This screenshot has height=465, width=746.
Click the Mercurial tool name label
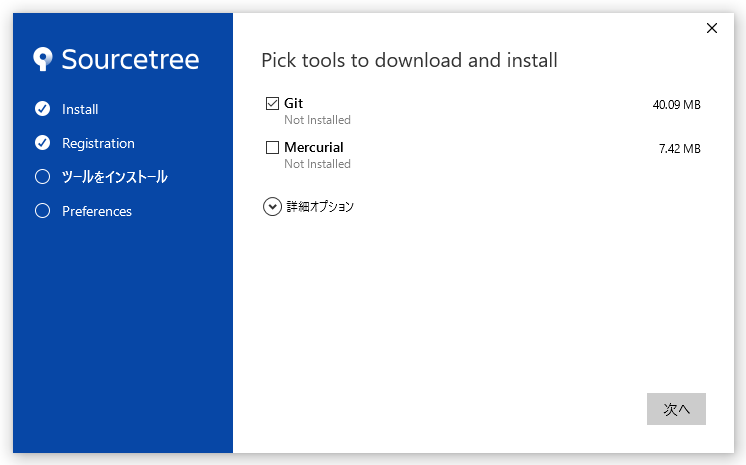coord(313,148)
